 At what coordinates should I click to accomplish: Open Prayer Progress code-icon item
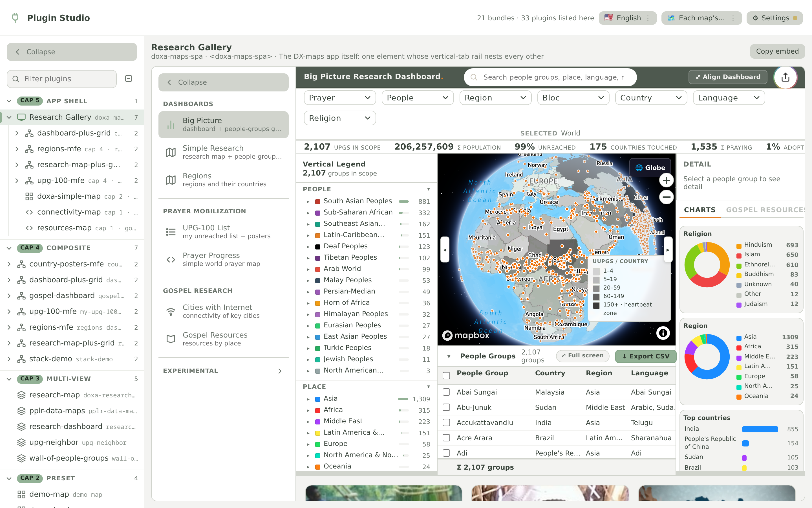click(224, 259)
